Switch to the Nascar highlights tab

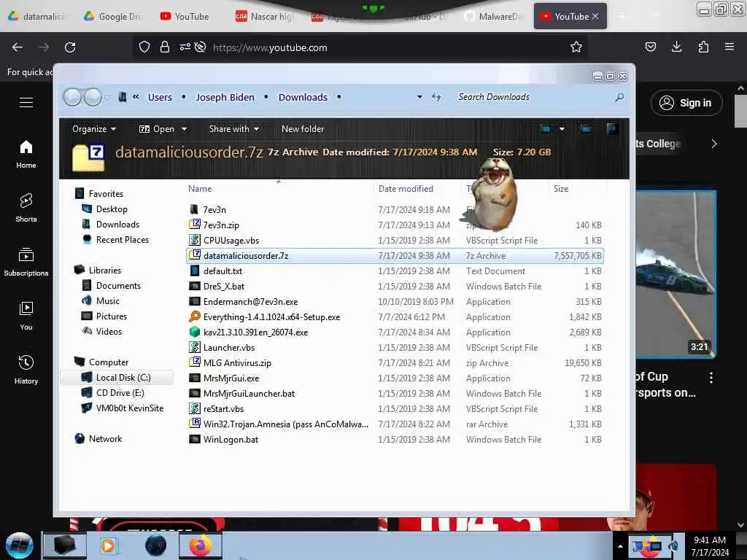coord(264,16)
